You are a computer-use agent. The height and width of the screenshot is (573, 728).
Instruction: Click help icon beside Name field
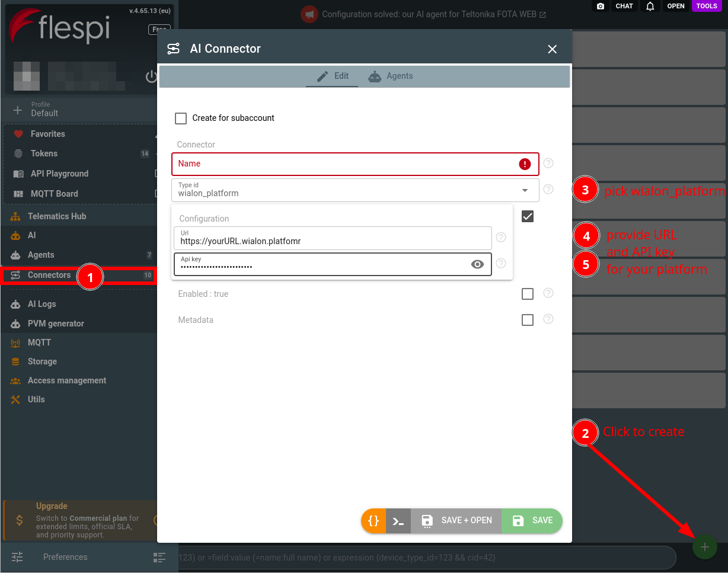point(548,163)
